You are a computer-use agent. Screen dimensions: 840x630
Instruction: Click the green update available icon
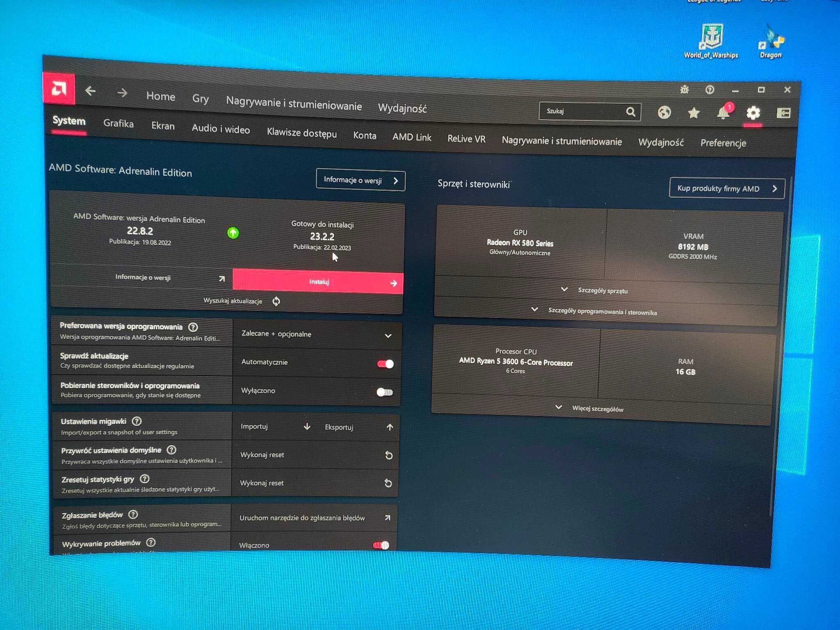coord(233,233)
